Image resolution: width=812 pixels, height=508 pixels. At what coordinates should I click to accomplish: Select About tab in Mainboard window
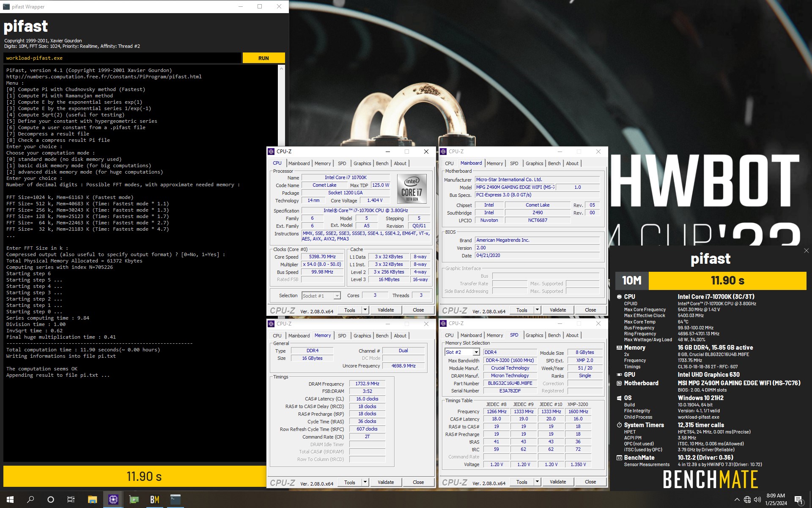coord(572,163)
